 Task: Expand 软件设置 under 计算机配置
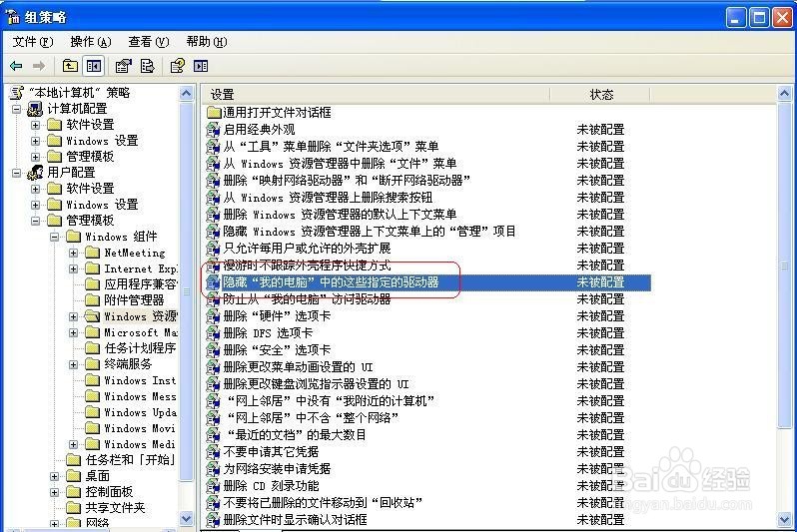(36, 125)
